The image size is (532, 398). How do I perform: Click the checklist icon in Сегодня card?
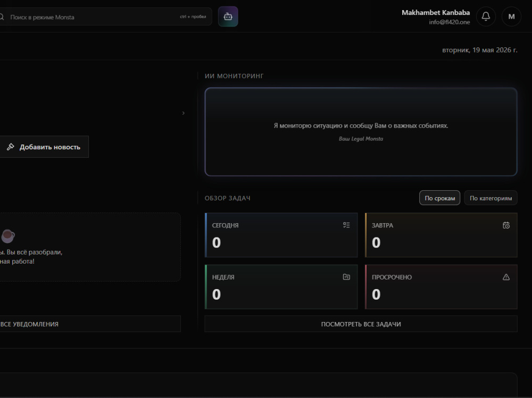point(346,225)
